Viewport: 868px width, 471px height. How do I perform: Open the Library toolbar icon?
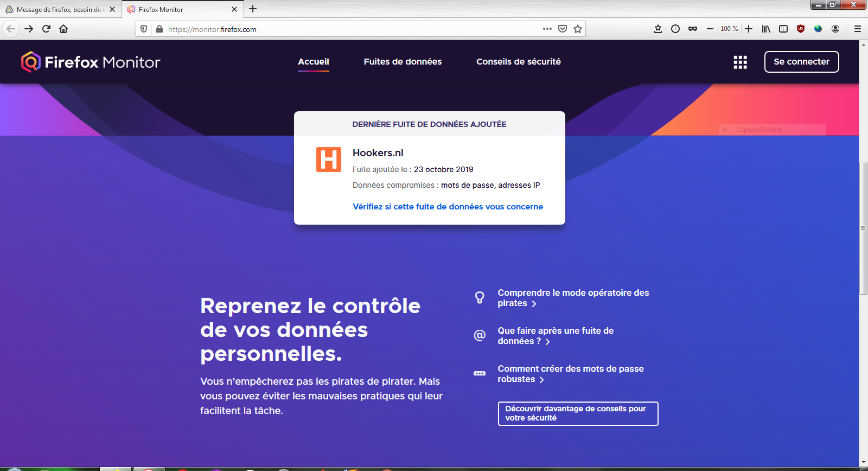[x=765, y=29]
